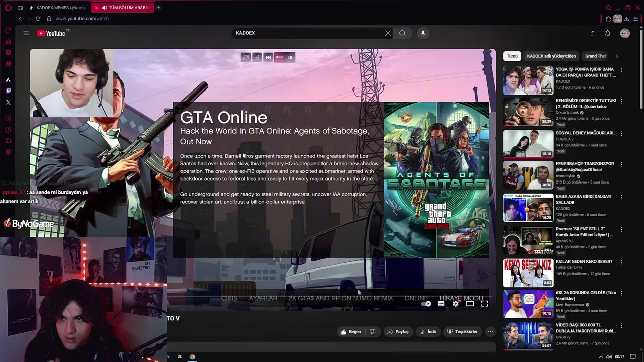Skip forward with the overlay next icon

pyautogui.click(x=268, y=57)
